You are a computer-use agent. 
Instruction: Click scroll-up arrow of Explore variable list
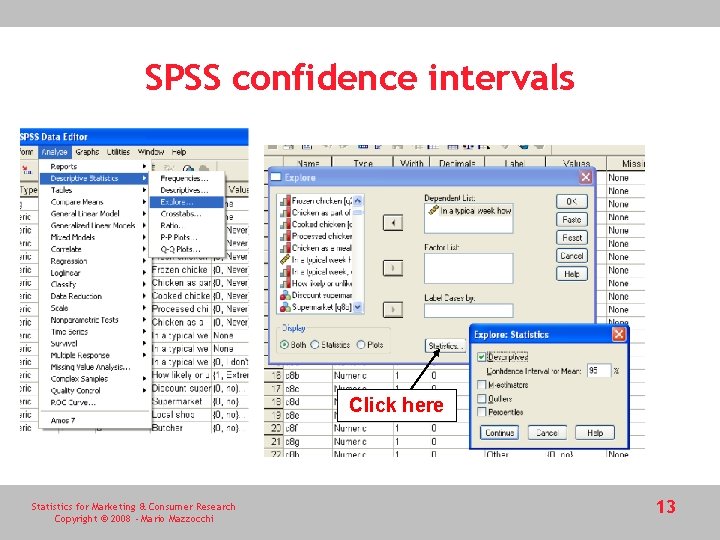click(x=358, y=201)
